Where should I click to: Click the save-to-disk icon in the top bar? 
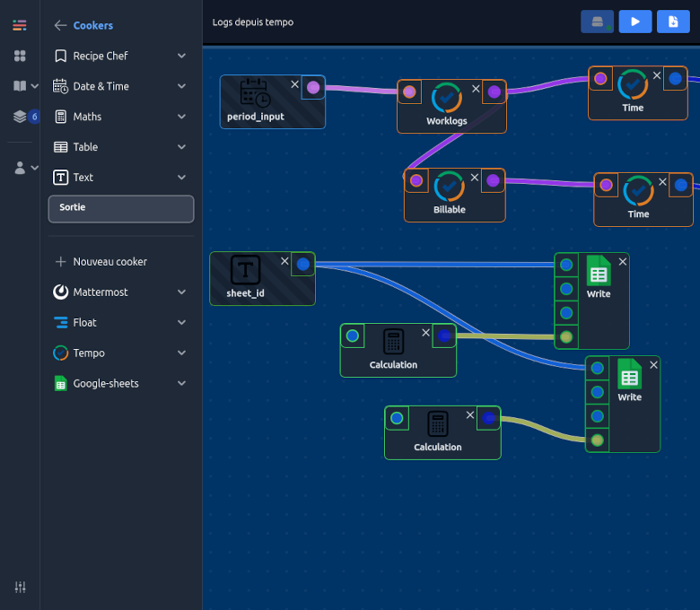click(598, 22)
